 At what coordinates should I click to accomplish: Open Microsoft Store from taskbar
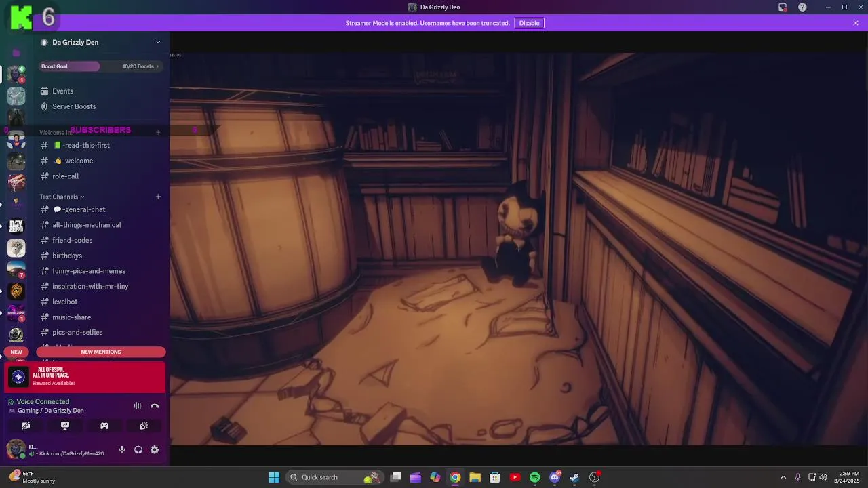coord(495,477)
